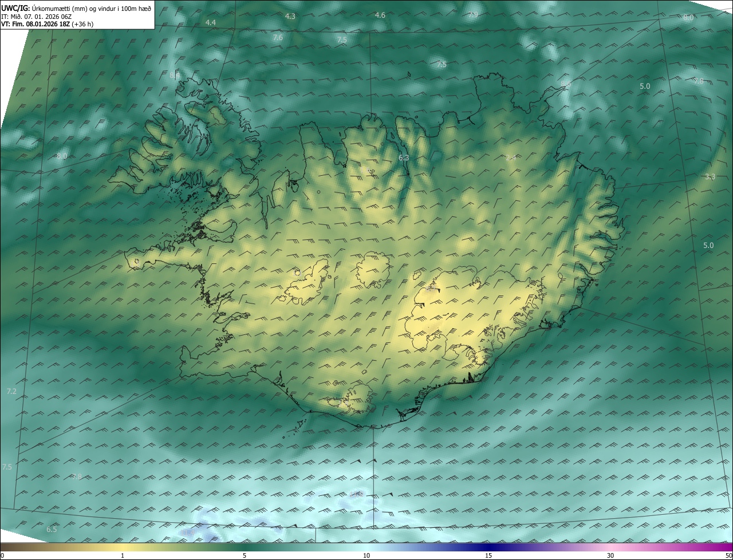Click the valid time line 'VT: Fim. 08.01.2026 18Z (+36 h)'
This screenshot has height=560, width=733.
pos(48,24)
